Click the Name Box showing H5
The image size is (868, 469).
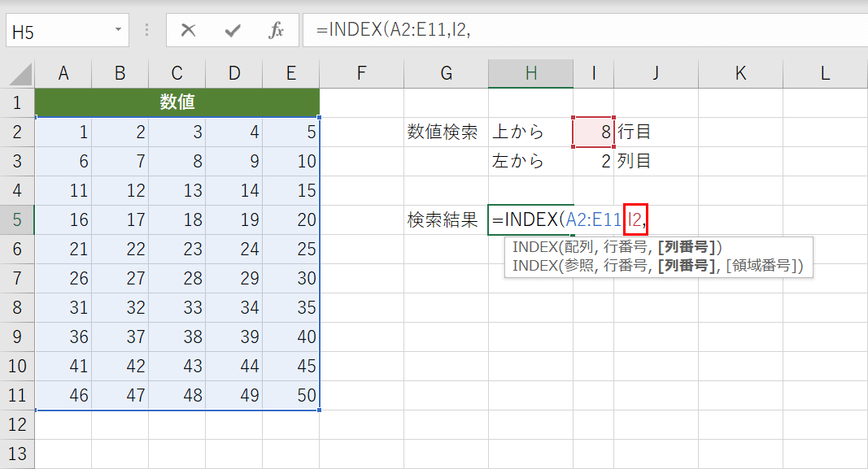tap(61, 31)
